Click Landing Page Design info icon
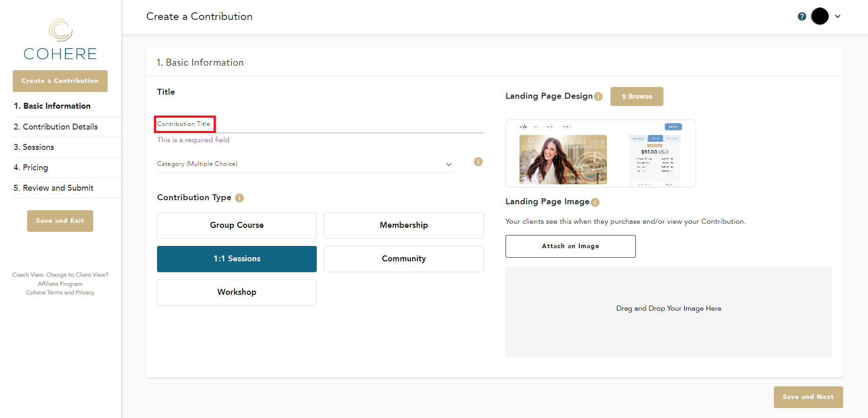Viewport: 868px width, 418px height. pos(598,96)
